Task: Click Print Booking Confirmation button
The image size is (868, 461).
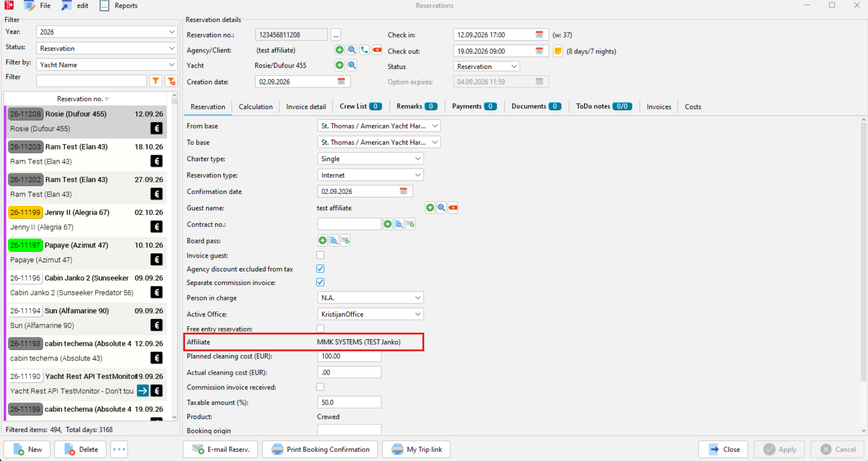Action: point(320,449)
